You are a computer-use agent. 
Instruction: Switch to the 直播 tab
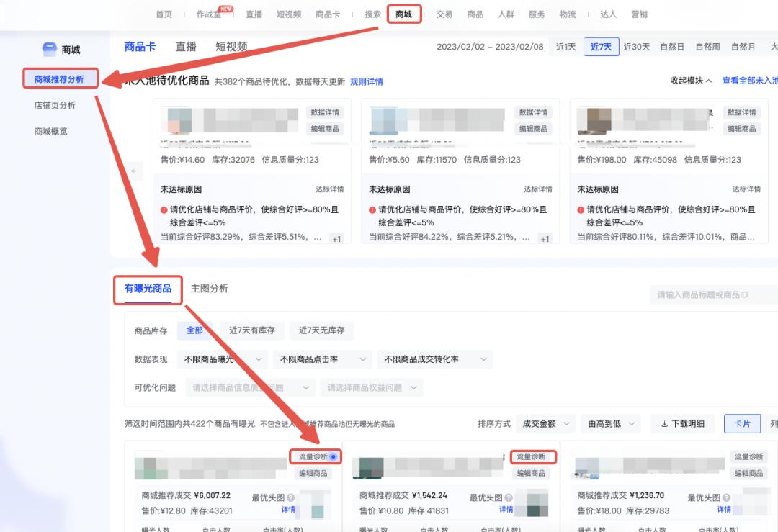click(x=187, y=45)
